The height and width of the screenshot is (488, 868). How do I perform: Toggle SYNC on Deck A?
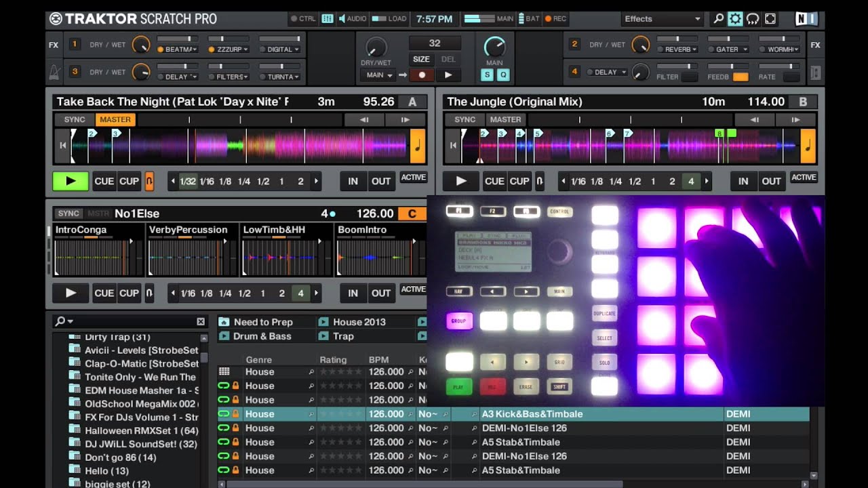pyautogui.click(x=75, y=120)
